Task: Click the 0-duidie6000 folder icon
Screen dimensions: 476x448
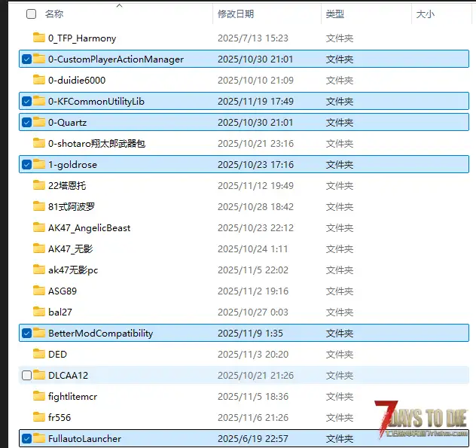Action: [x=39, y=80]
